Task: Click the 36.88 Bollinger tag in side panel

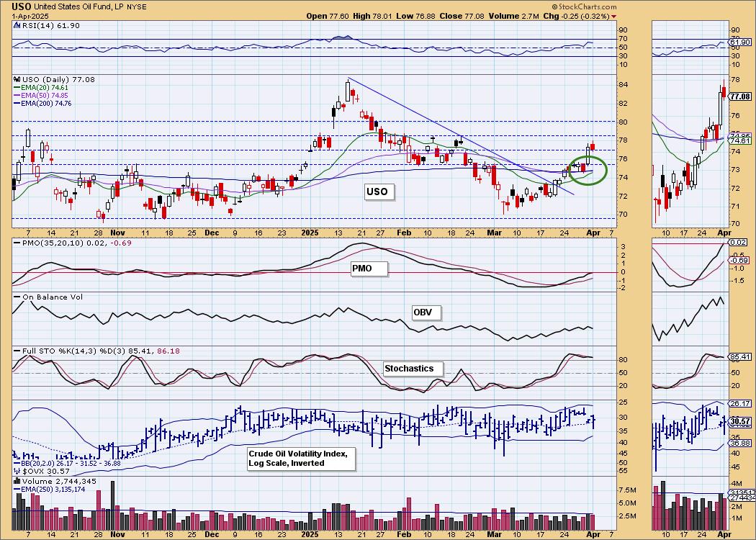Action: (740, 443)
